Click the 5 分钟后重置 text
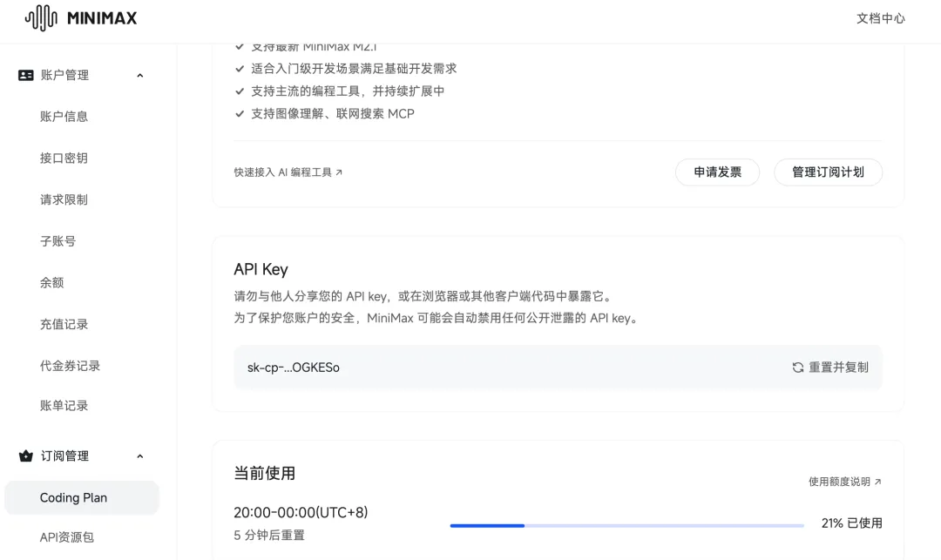 click(x=269, y=535)
